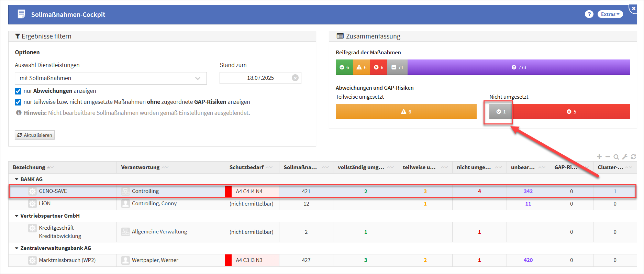
Task: Click the purple bar segment showing 773
Action: click(519, 67)
